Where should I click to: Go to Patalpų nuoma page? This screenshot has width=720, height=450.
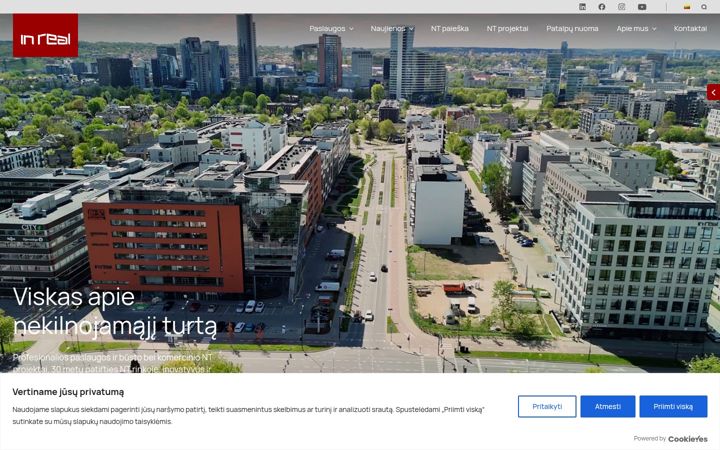coord(572,28)
